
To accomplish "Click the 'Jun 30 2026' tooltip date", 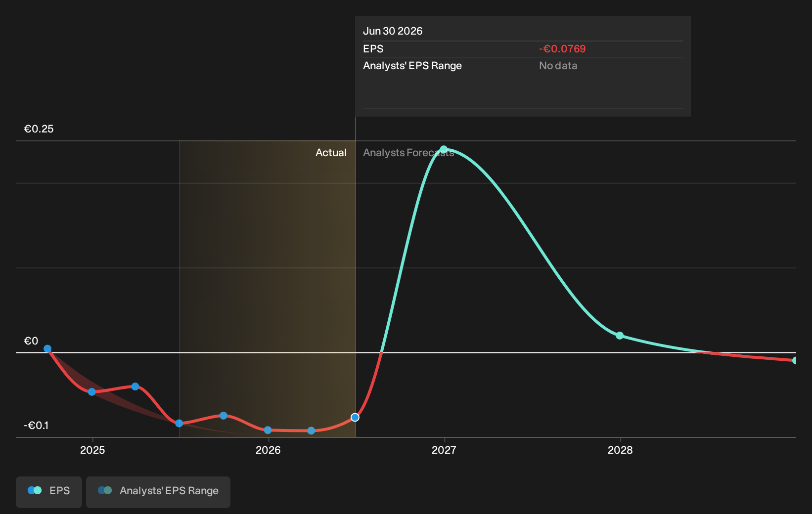I will 393,31.
